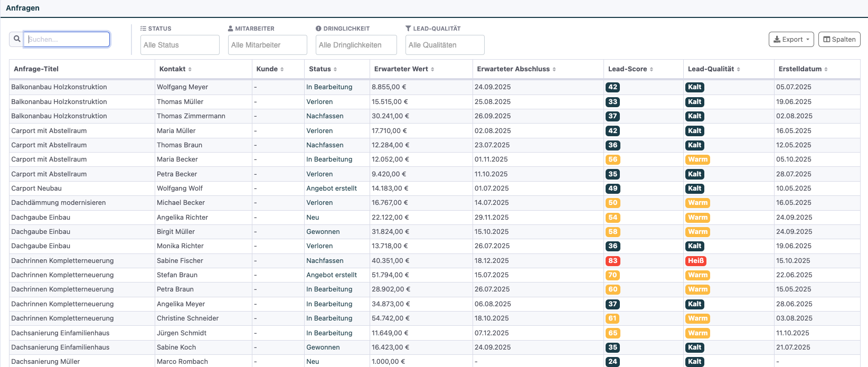Open the Alle Mitarbeiter filter dropdown
This screenshot has width=868, height=367.
(x=268, y=45)
